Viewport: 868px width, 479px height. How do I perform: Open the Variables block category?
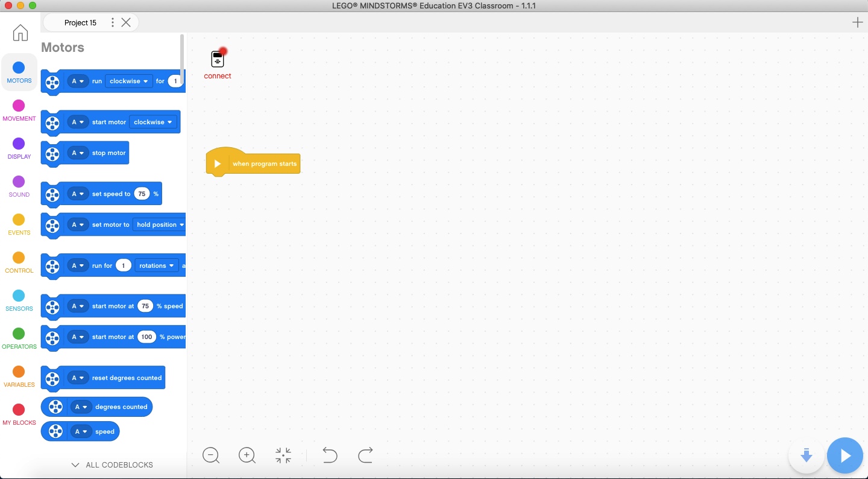click(19, 376)
